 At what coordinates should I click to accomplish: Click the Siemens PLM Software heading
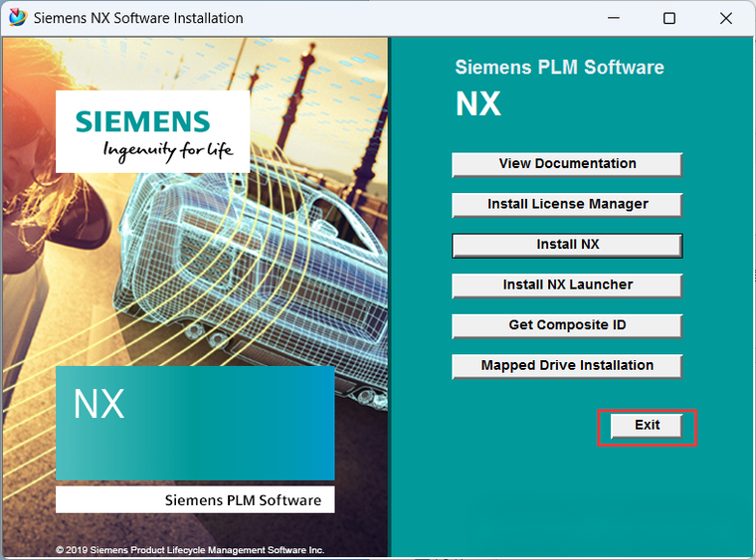pos(559,68)
